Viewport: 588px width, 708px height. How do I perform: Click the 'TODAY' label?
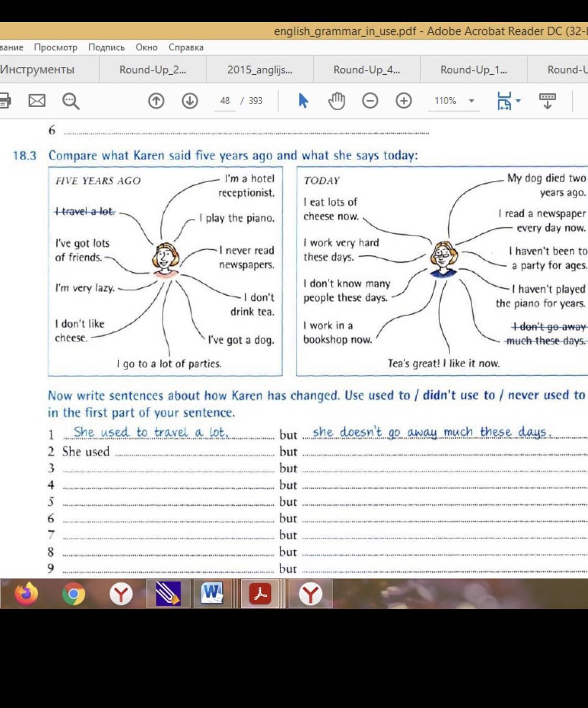pyautogui.click(x=321, y=181)
